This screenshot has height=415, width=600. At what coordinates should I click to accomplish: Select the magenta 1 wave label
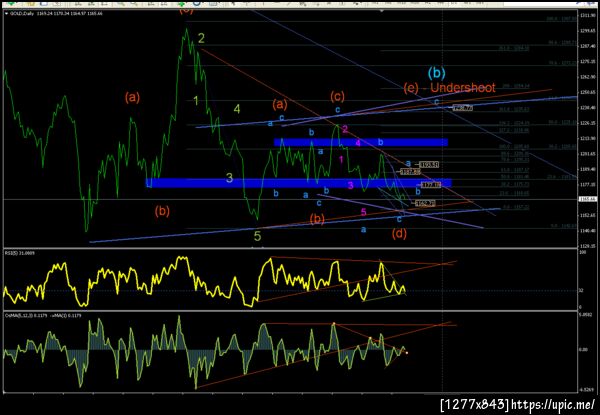click(341, 159)
